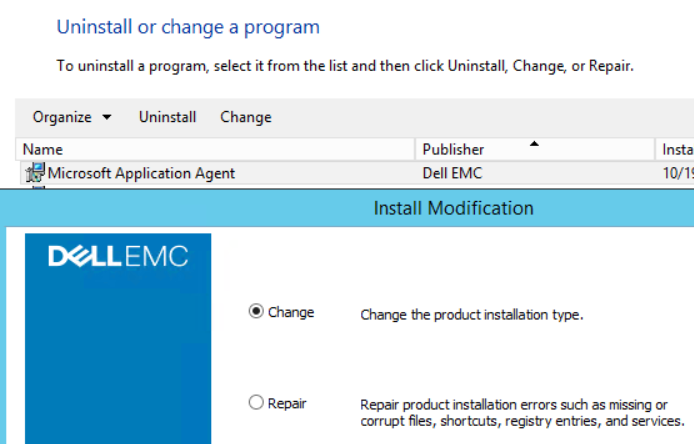The height and width of the screenshot is (444, 694).
Task: Click the install date cell starting 10/19
Action: (677, 173)
